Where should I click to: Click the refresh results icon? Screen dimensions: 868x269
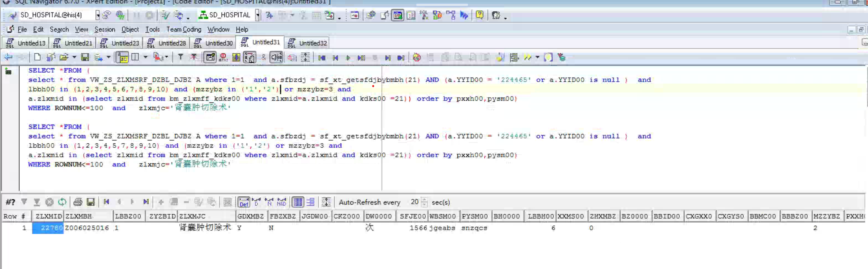(x=62, y=202)
